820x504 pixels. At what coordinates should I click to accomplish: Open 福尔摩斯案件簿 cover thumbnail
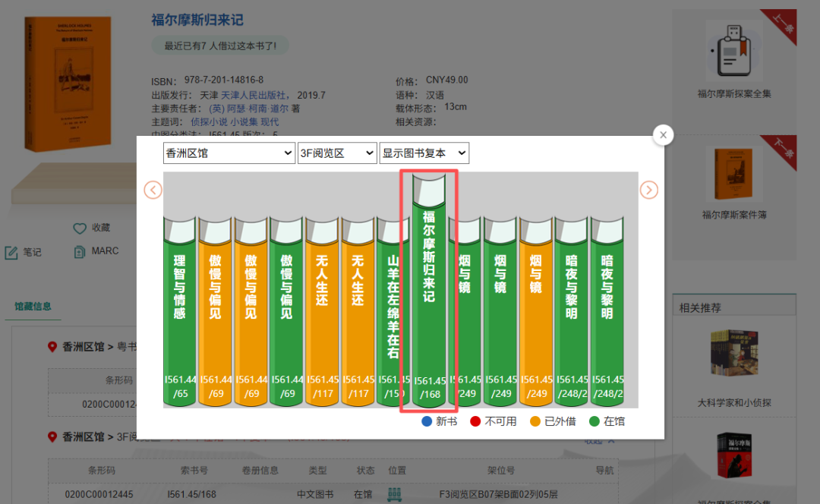point(733,174)
